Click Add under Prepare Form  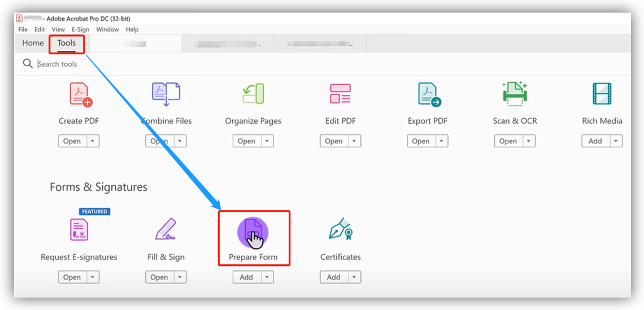pyautogui.click(x=246, y=277)
